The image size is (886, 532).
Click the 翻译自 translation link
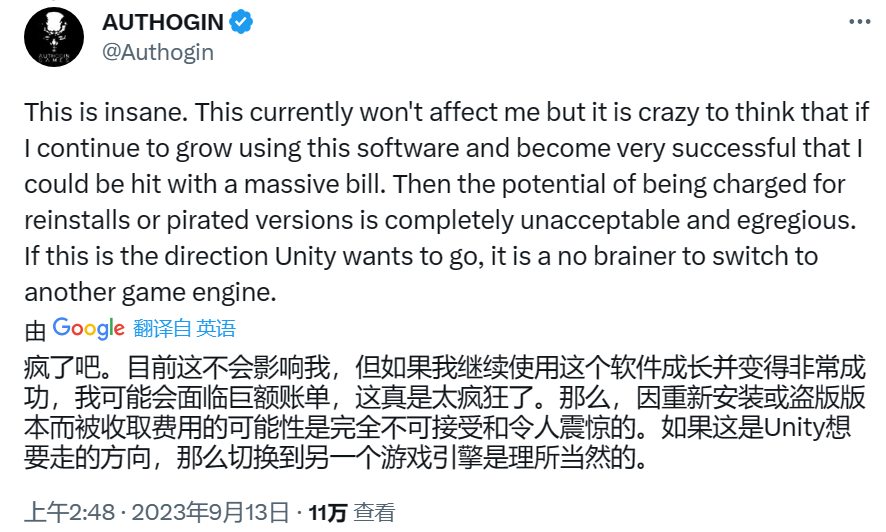pos(161,328)
